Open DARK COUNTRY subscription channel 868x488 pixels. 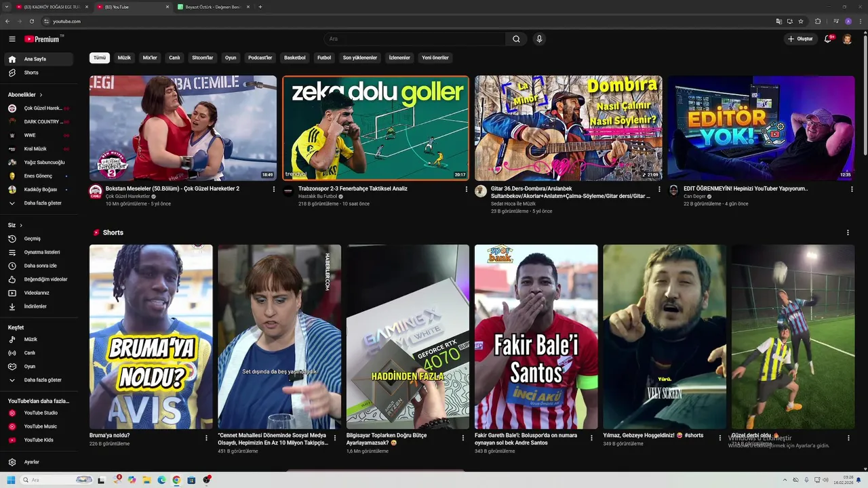[40, 122]
